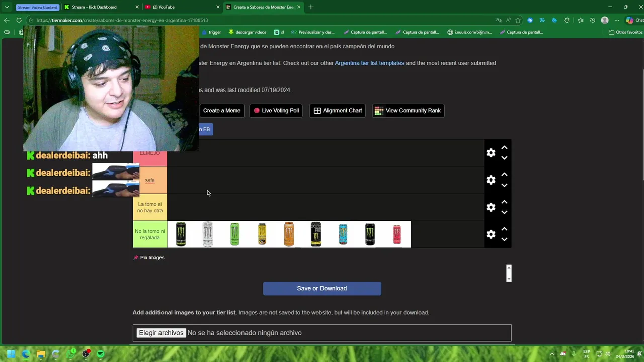The height and width of the screenshot is (362, 644).
Task: Open the tab list dropdown arrow
Action: pyautogui.click(x=7, y=7)
